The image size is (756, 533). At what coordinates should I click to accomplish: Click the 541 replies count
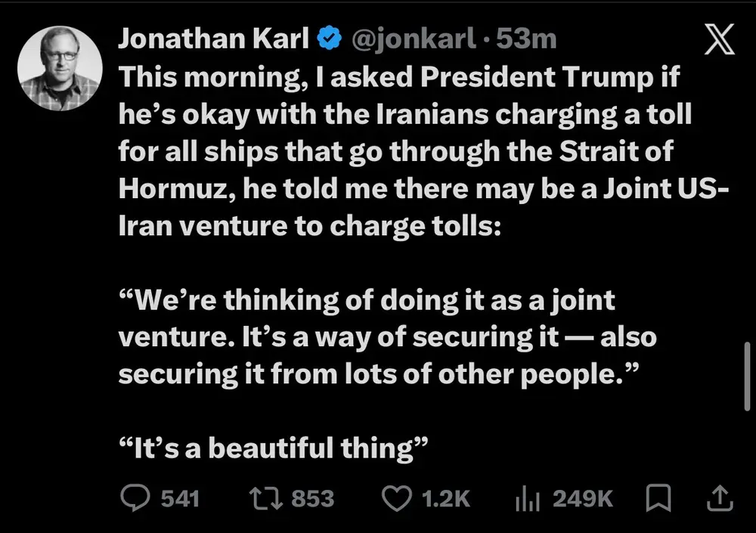(179, 498)
